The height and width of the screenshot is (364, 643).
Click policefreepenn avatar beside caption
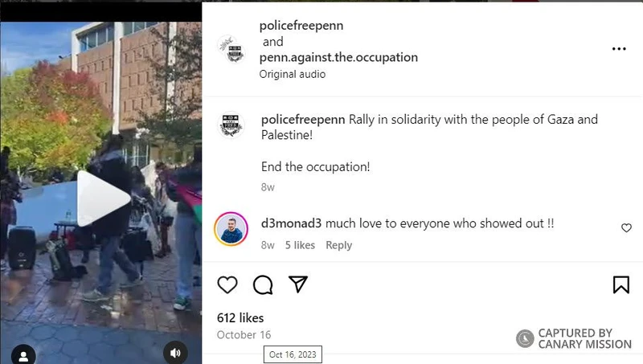pos(231,125)
